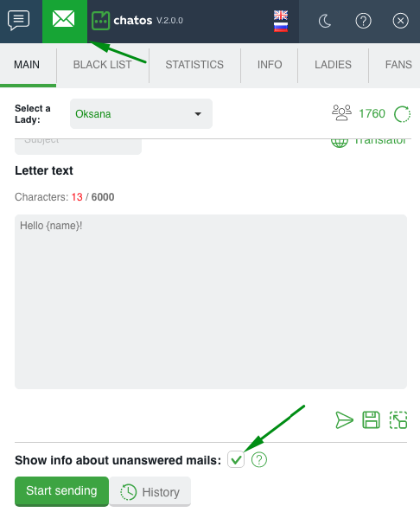Screen dimensions: 420x512
Task: Open the chat messages icon
Action: pyautogui.click(x=19, y=21)
